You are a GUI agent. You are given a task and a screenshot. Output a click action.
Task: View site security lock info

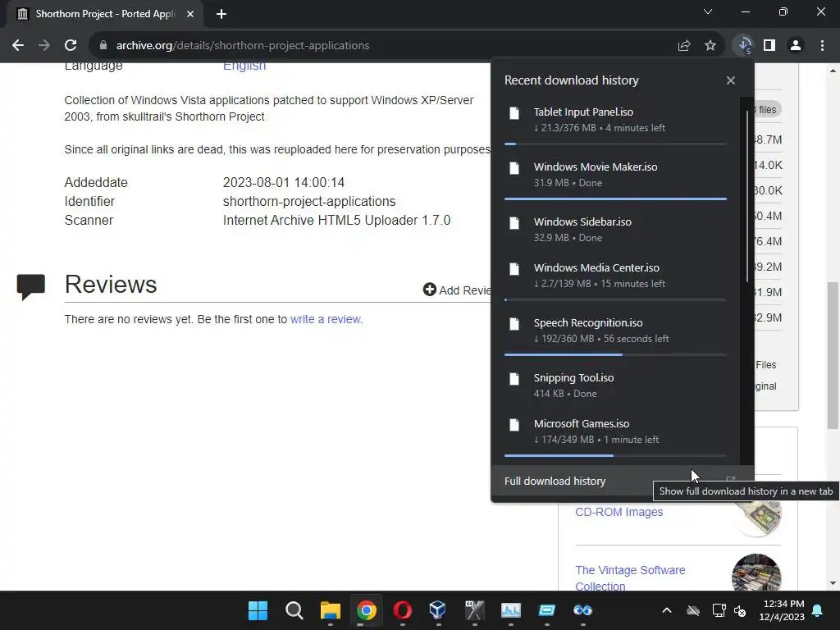[103, 46]
